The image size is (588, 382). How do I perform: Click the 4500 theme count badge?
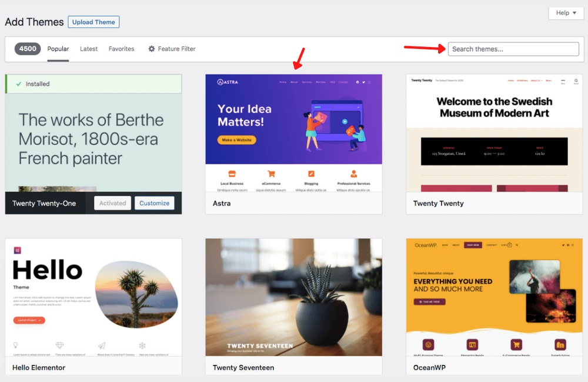(x=28, y=49)
